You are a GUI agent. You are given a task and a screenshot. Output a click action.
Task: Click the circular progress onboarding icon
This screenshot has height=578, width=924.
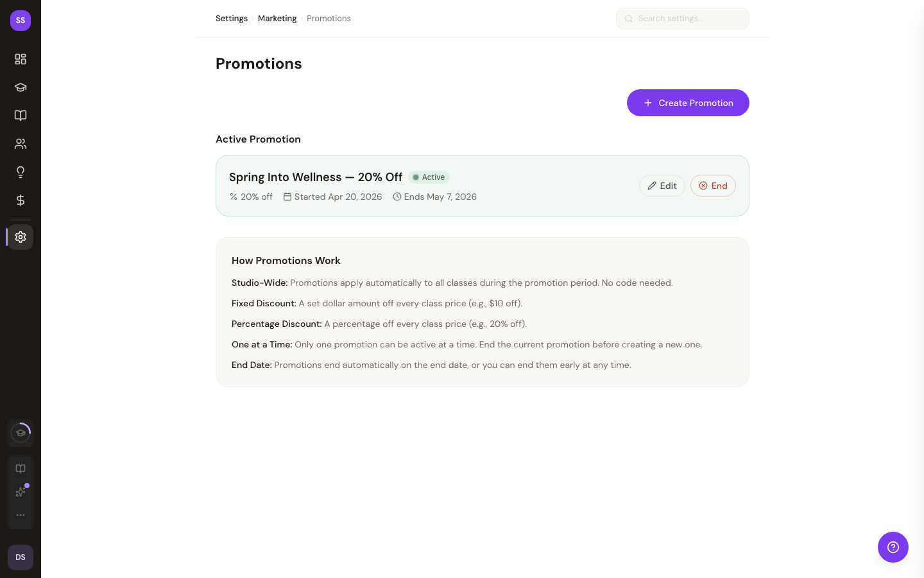coord(21,433)
